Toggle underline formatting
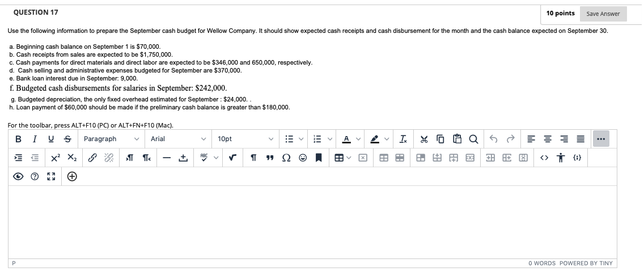The width and height of the screenshot is (644, 280). 51,139
